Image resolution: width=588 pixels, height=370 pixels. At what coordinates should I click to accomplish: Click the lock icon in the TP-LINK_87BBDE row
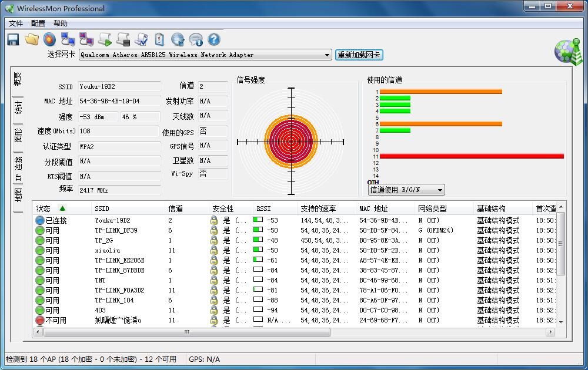tap(214, 270)
